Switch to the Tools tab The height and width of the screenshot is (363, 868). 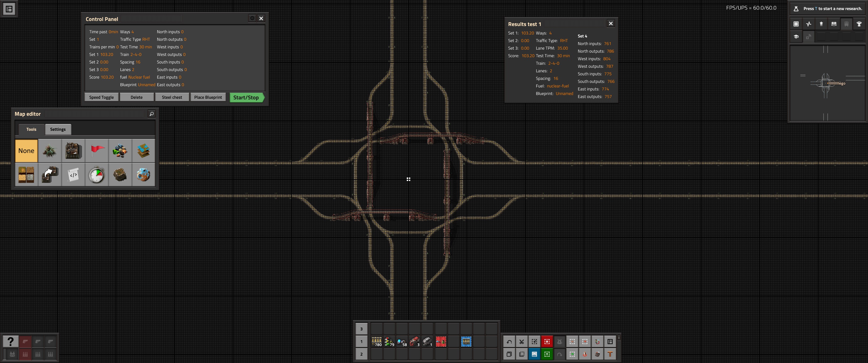click(x=31, y=129)
